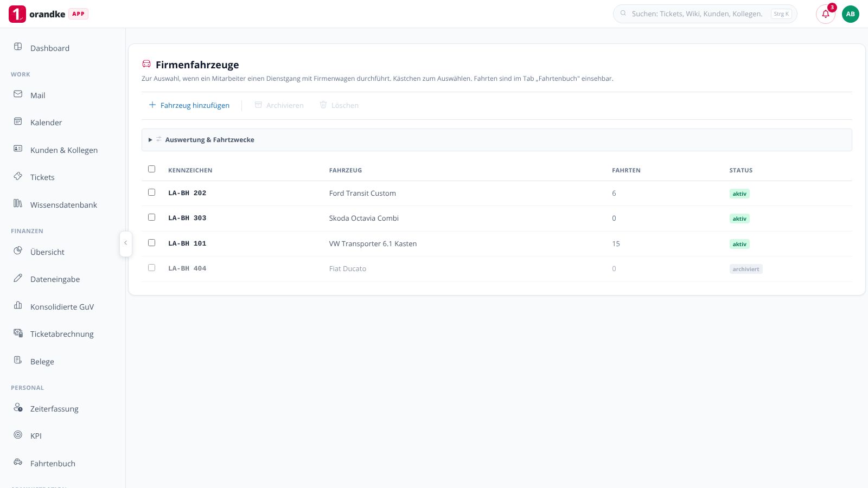Click the Ticketabrechnung icon
868x488 pixels.
(x=18, y=332)
